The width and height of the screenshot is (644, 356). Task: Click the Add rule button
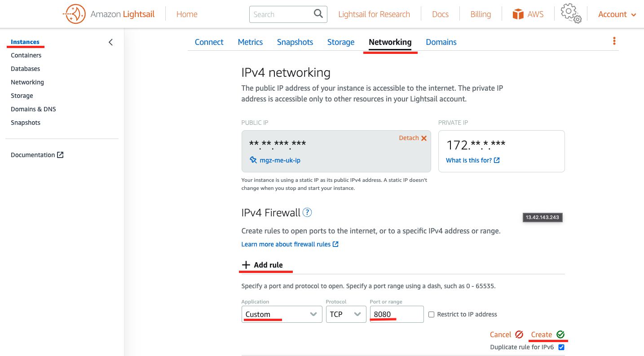click(x=262, y=265)
